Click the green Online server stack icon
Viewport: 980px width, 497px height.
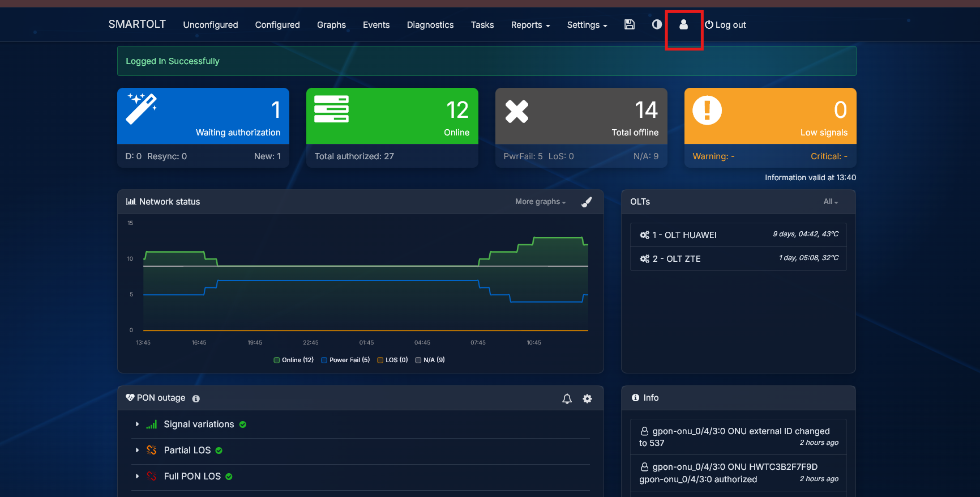[x=331, y=109]
